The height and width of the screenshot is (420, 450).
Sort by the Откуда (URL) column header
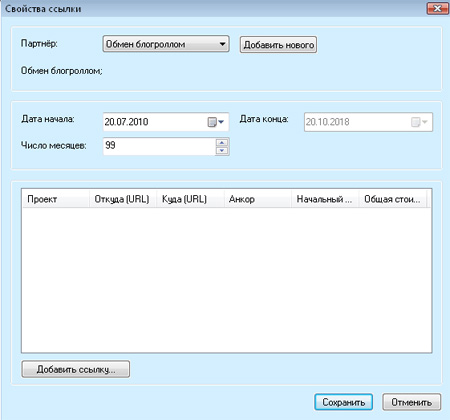click(123, 199)
